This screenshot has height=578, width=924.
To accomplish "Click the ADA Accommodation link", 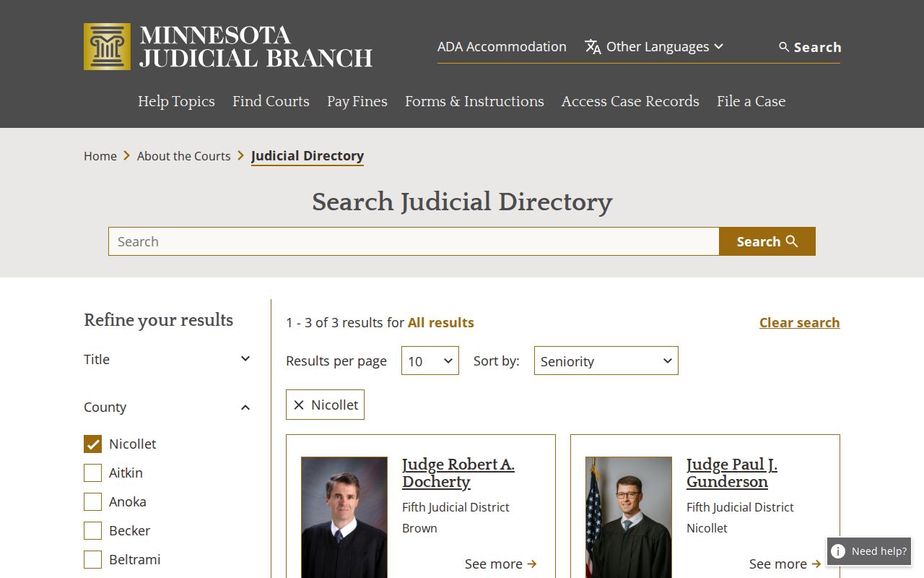I will [502, 47].
